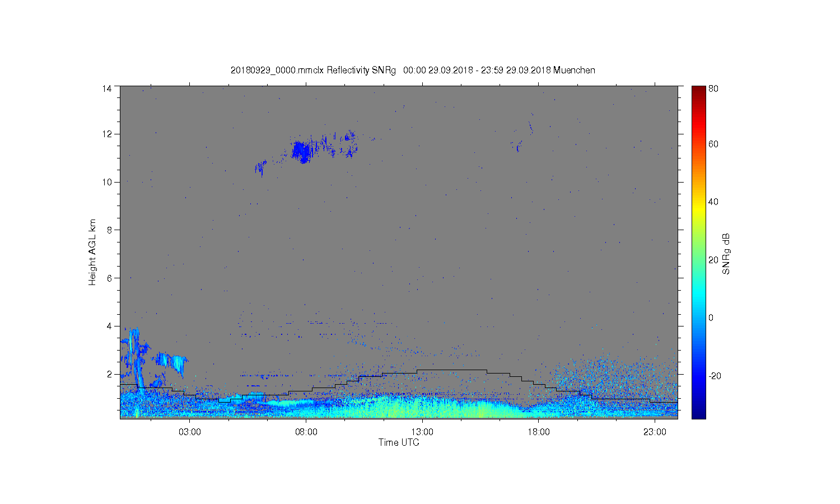The height and width of the screenshot is (504, 840).
Task: Click the 80 dB colorbar label
Action: (x=713, y=88)
